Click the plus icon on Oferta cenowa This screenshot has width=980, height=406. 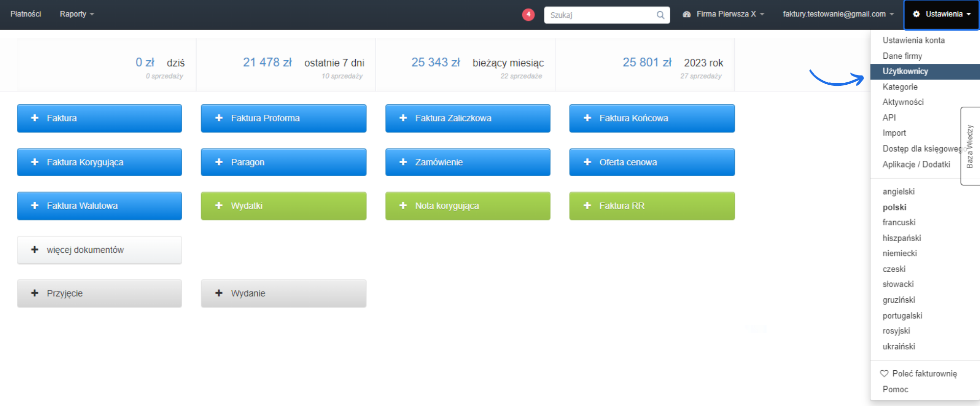587,162
